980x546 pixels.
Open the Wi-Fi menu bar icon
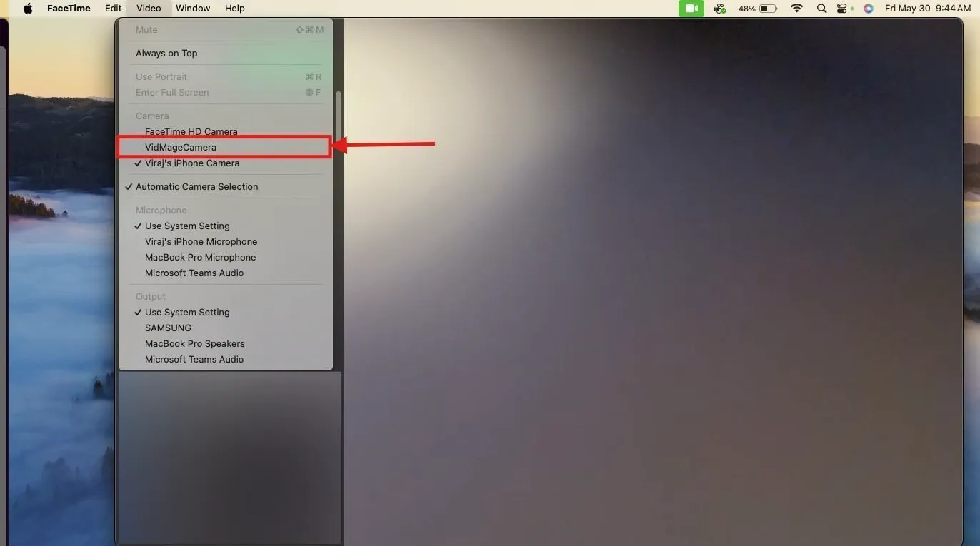796,9
